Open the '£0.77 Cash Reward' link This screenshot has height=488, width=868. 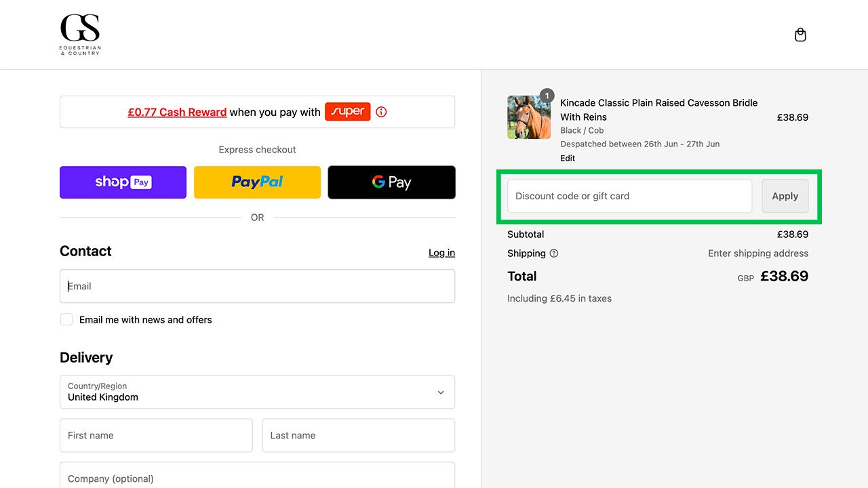pos(177,112)
